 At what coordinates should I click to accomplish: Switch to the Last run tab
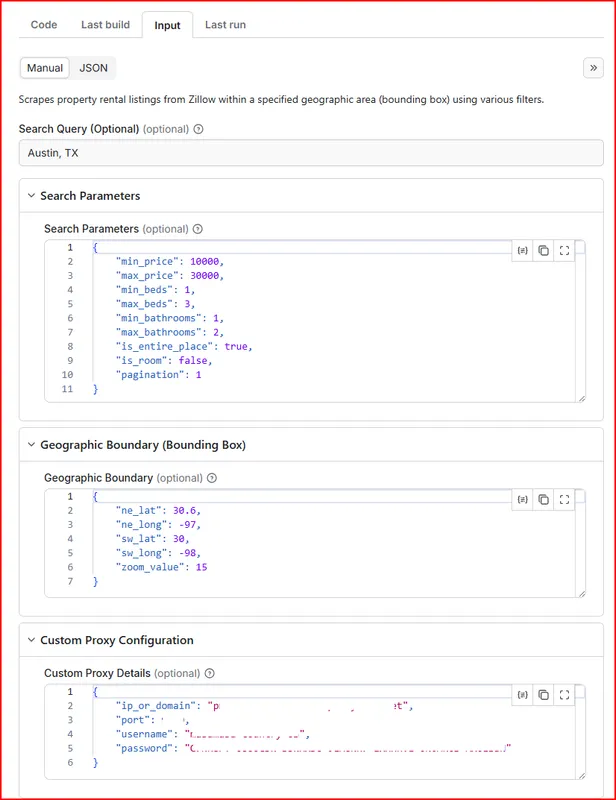point(225,24)
